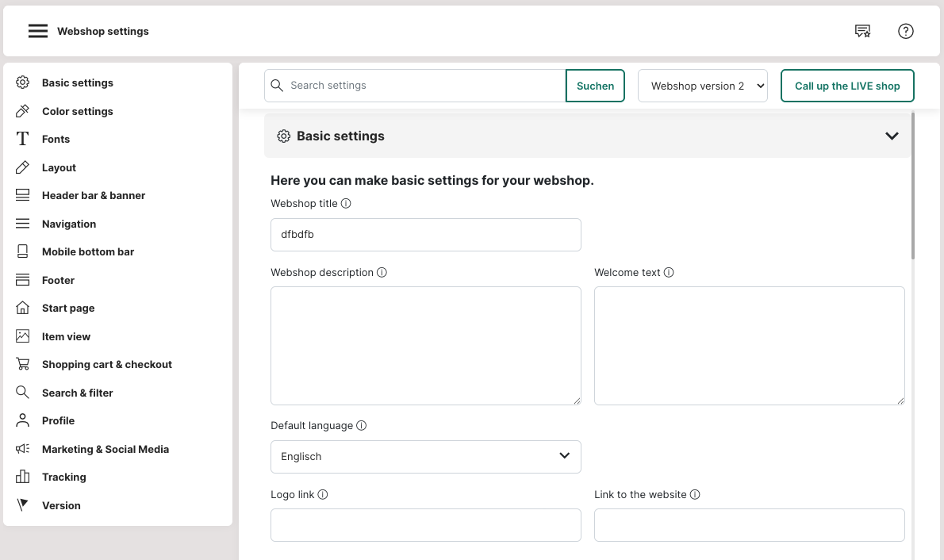Screen dimensions: 944x560
Task: Focus the Search settings input field
Action: click(424, 86)
